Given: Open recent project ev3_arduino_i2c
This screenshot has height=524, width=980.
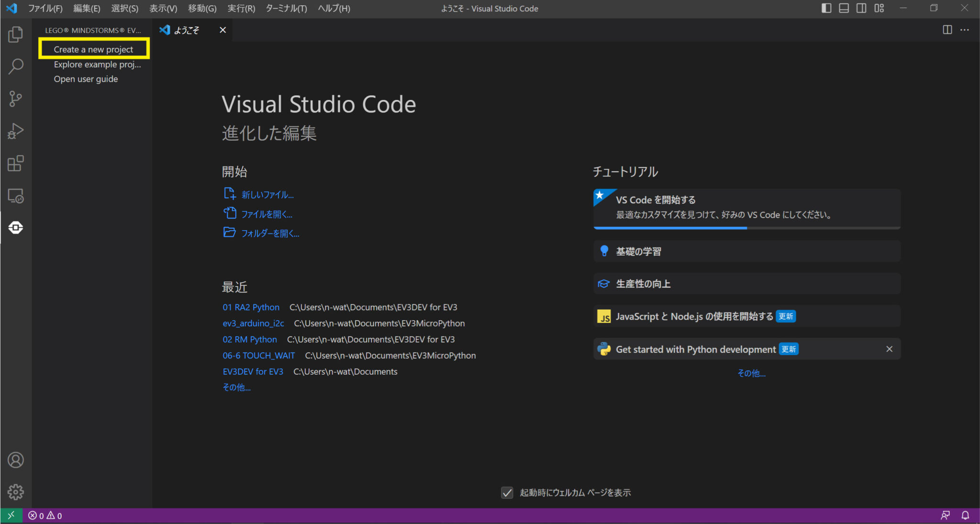Looking at the screenshot, I should tap(253, 323).
